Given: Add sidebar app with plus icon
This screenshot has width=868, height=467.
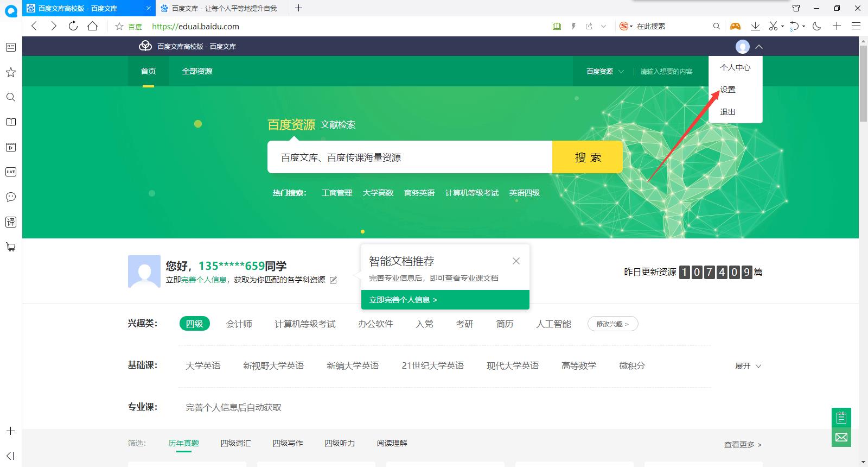Looking at the screenshot, I should tap(10, 431).
